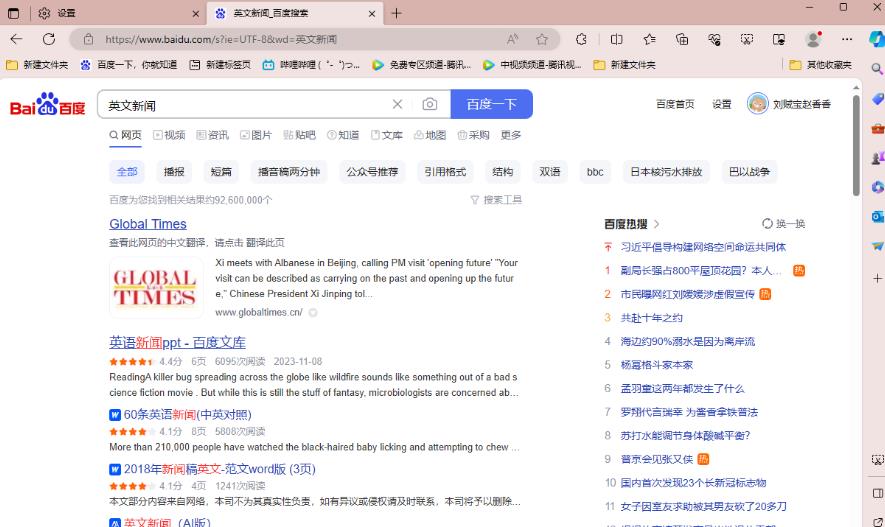Image resolution: width=885 pixels, height=527 pixels.
Task: Open the Copilot sidebar icon
Action: (877, 39)
